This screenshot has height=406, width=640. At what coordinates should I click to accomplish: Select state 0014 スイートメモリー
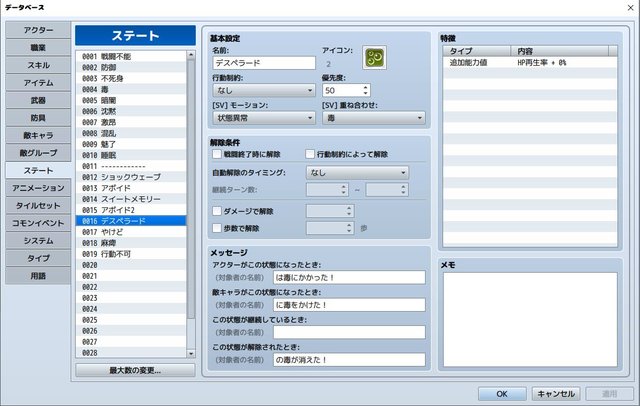131,199
